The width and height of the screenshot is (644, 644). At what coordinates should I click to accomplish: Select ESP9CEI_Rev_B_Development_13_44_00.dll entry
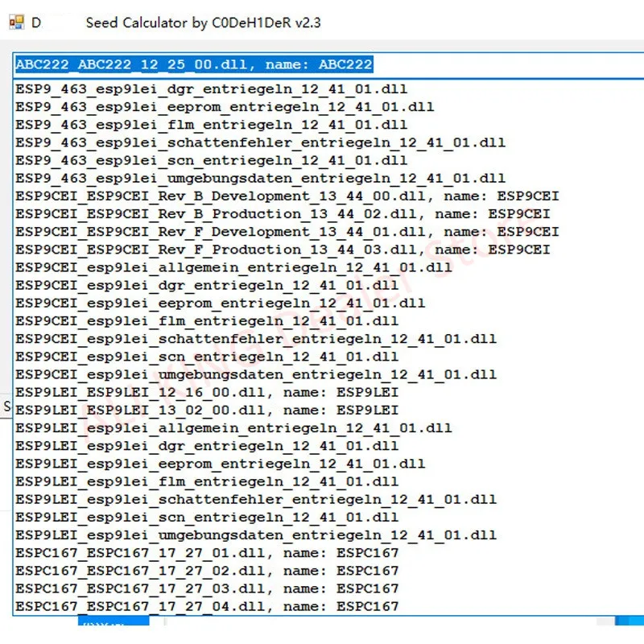[x=287, y=196]
